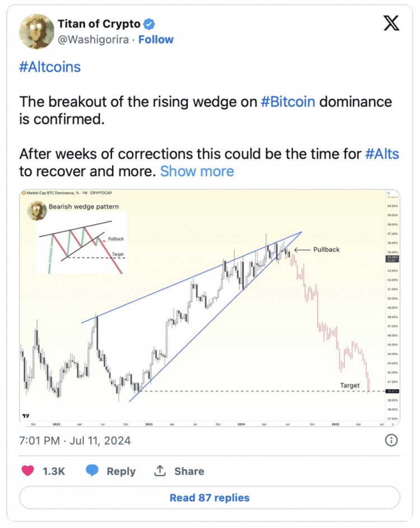
Task: Click the share arrow icon
Action: [x=161, y=471]
